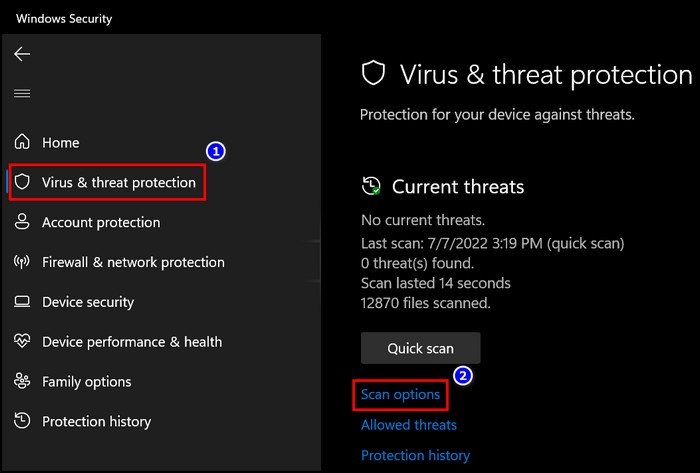This screenshot has width=700, height=473.
Task: Click the back arrow icon
Action: (x=22, y=54)
